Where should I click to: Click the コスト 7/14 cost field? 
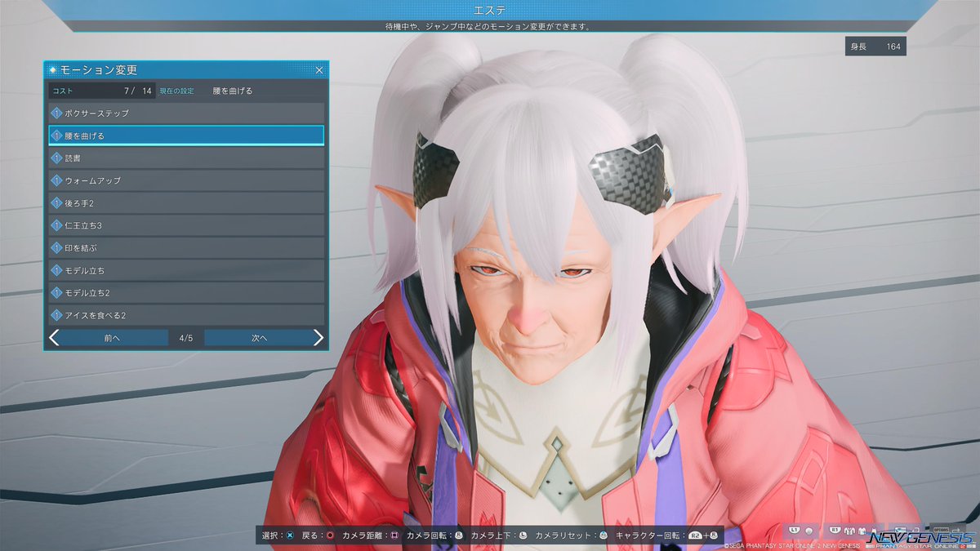[x=102, y=91]
